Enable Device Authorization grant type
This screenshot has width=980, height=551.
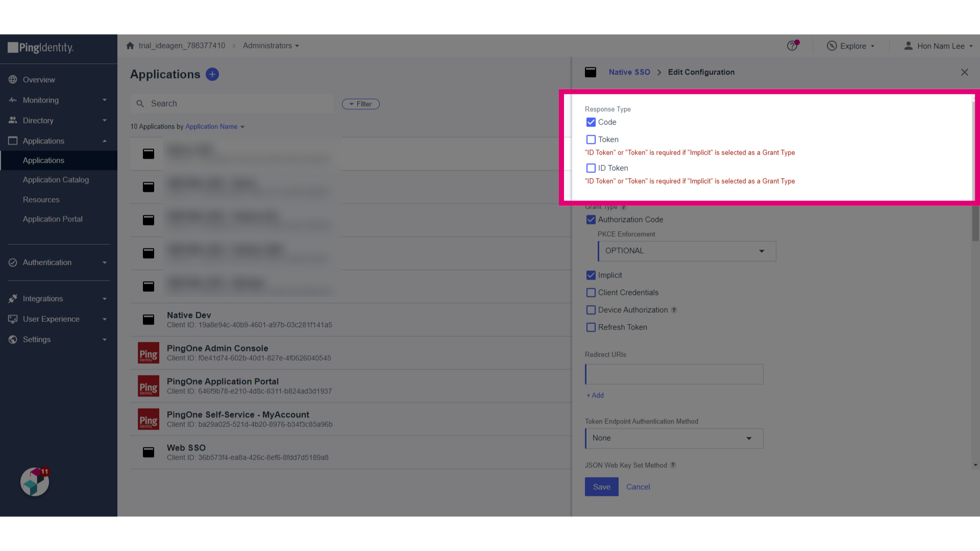pos(591,310)
